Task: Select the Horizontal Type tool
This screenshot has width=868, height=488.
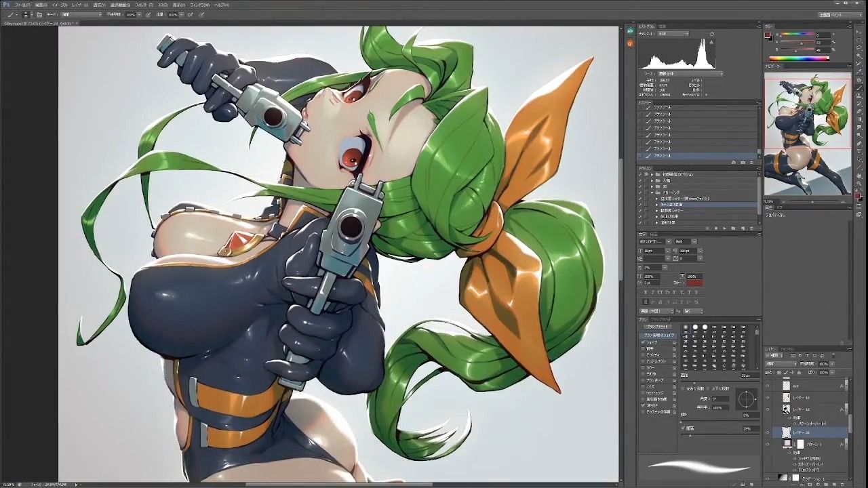Action: 859,151
